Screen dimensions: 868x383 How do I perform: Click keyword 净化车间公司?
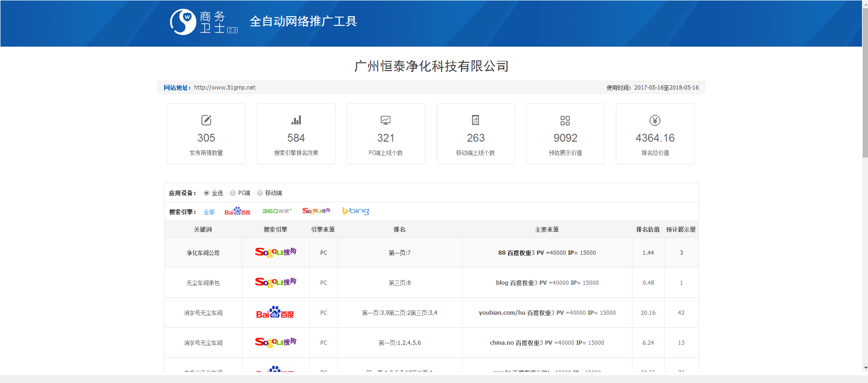[x=203, y=253]
